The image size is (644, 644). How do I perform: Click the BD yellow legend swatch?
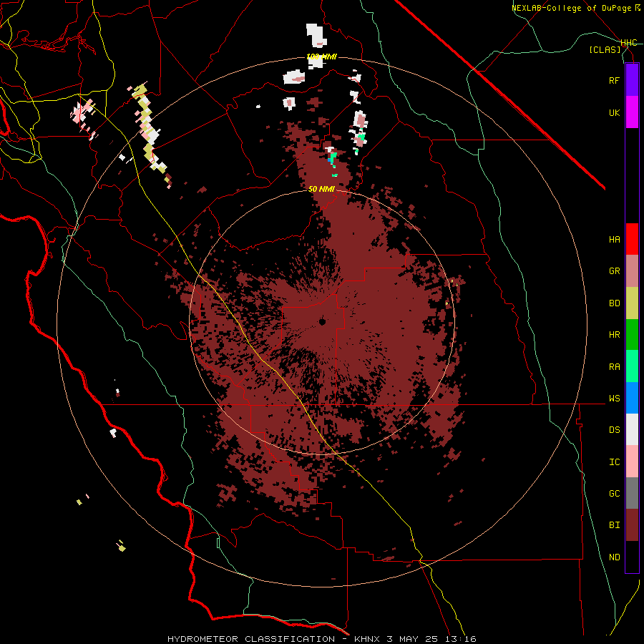tap(632, 303)
